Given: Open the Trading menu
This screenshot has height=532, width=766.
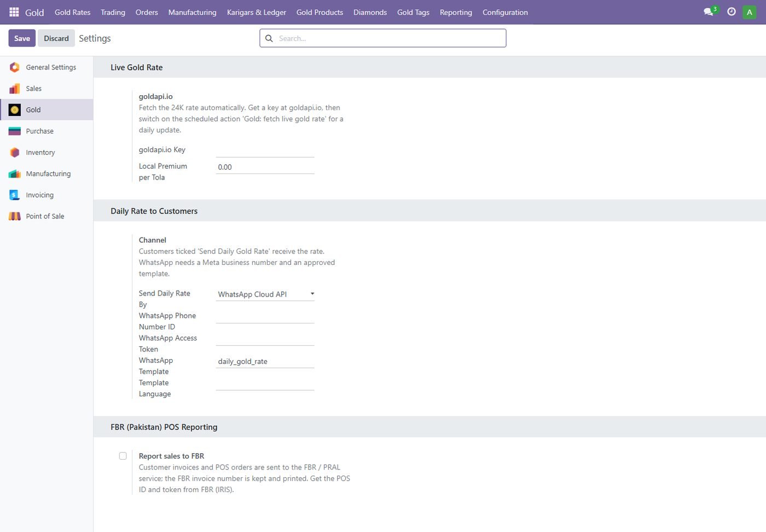Looking at the screenshot, I should [113, 12].
